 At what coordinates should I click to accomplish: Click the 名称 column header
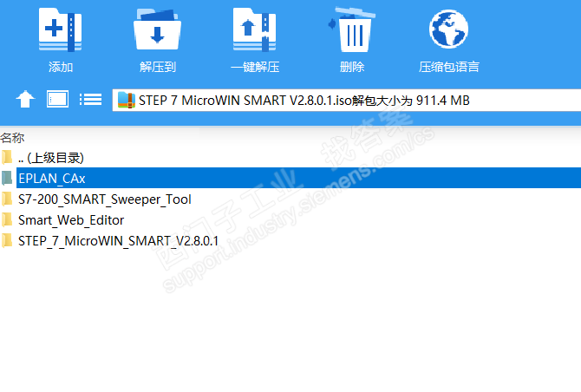[12, 138]
